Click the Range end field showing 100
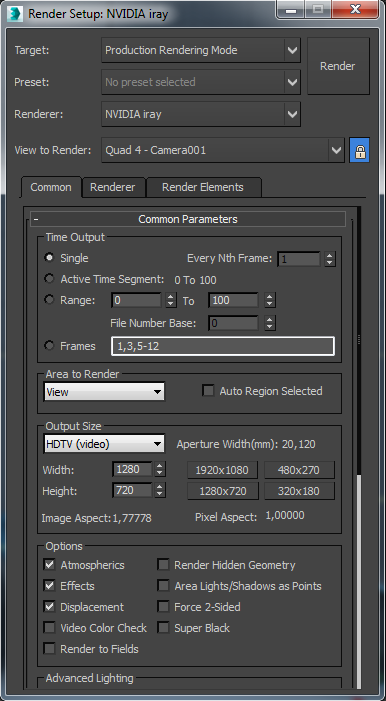This screenshot has height=701, width=386. click(233, 300)
